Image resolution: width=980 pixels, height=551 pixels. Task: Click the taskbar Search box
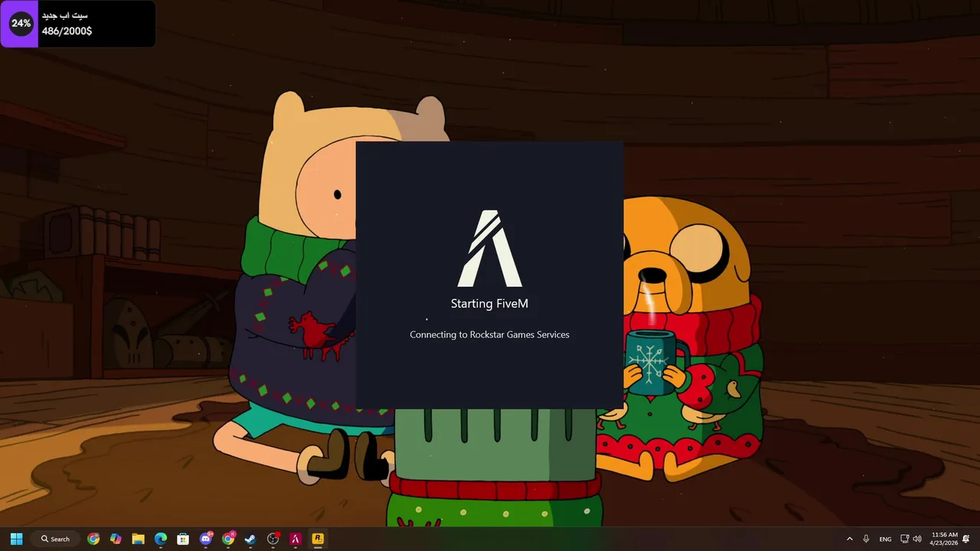click(56, 539)
